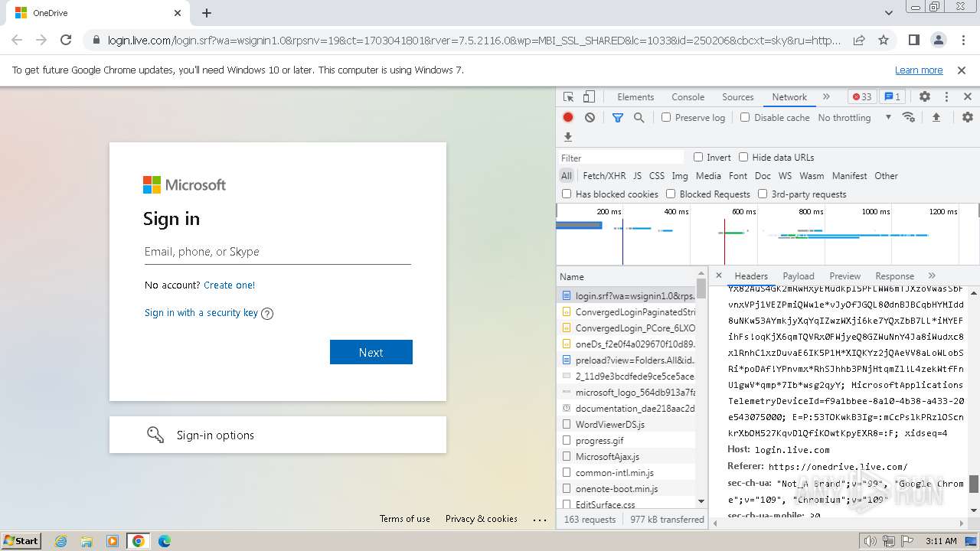Expand more DevTools panels chevron
Screen dimensions: 980x551
826,97
